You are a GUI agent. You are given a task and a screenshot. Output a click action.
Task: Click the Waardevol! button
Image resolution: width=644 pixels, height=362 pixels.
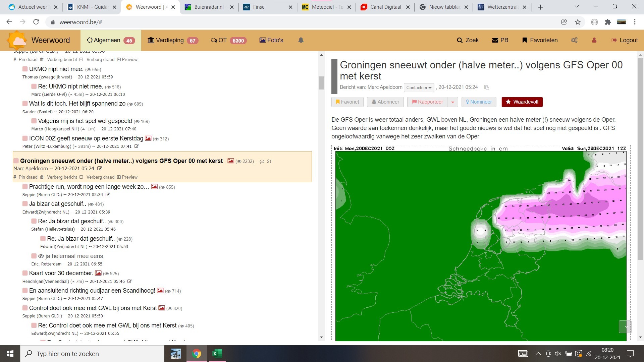(x=522, y=102)
